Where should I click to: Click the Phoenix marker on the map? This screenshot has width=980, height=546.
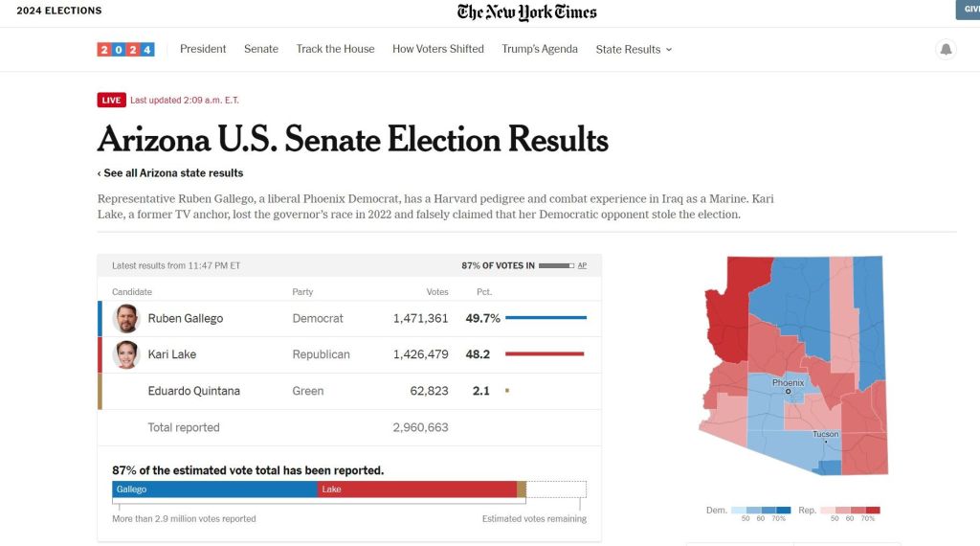tap(789, 391)
